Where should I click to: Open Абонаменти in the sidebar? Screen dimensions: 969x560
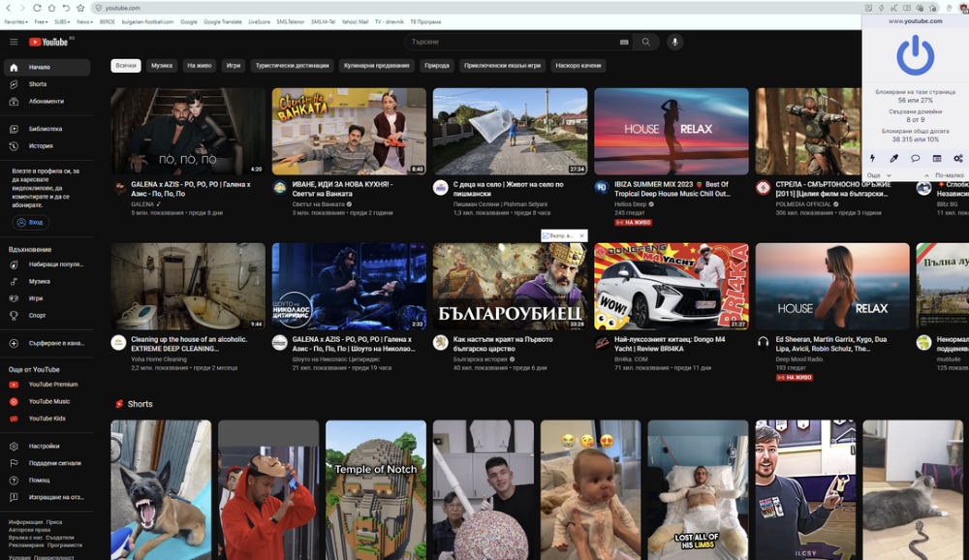[47, 102]
